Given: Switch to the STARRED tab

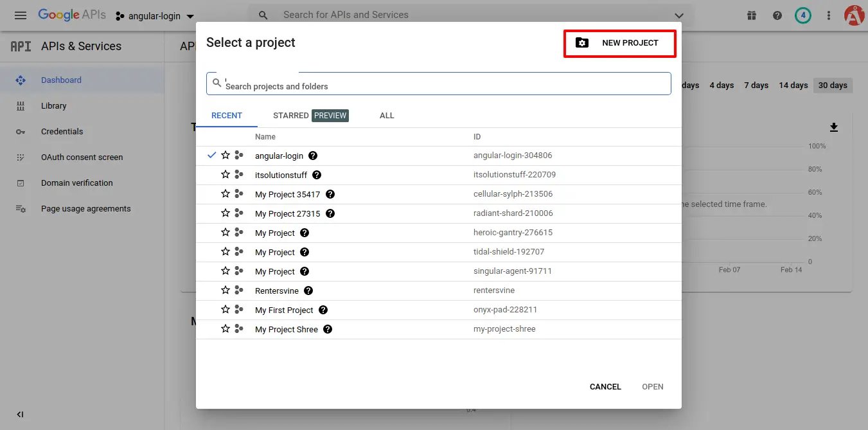Looking at the screenshot, I should (291, 116).
